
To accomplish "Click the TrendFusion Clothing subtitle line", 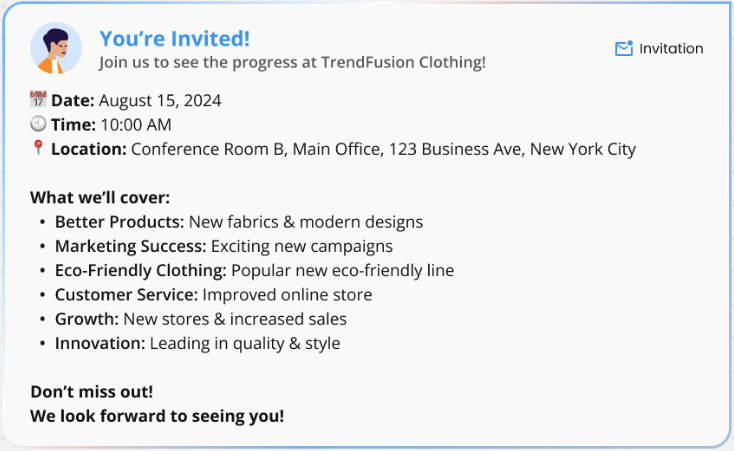I will coord(292,62).
